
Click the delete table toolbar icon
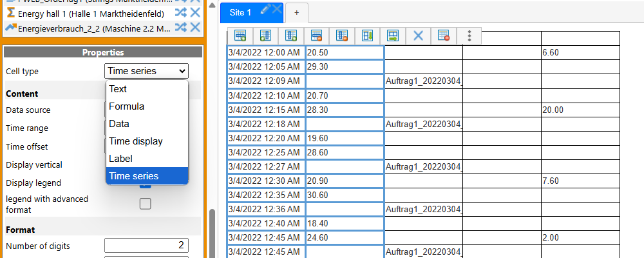(444, 35)
